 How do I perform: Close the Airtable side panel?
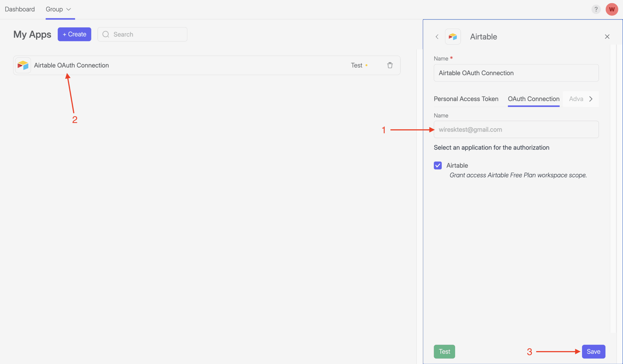pos(607,37)
